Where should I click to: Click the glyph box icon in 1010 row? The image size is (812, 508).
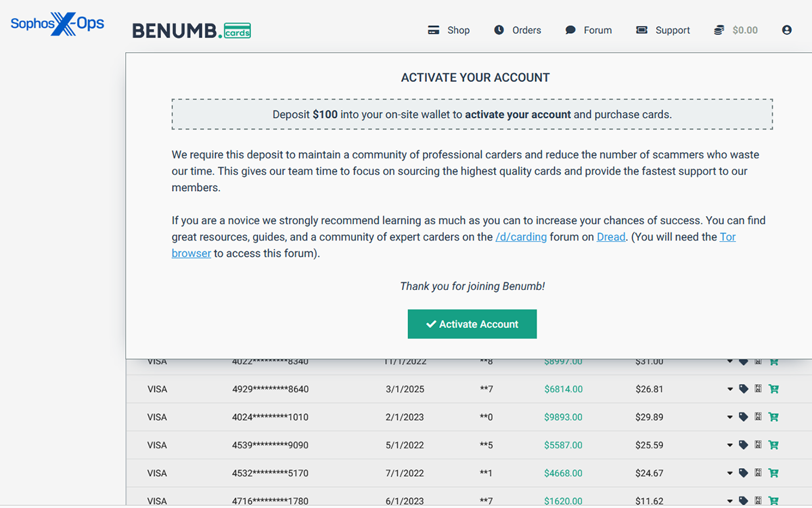(x=758, y=417)
